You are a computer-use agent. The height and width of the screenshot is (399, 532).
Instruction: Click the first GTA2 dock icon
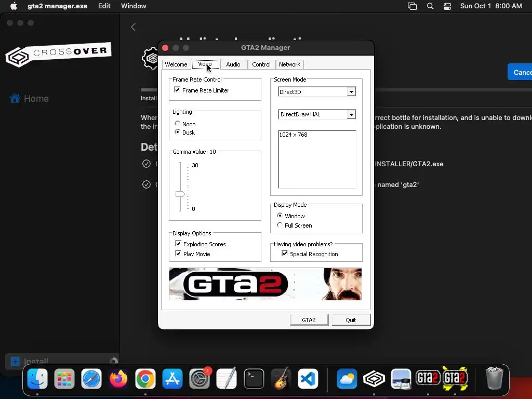428,379
